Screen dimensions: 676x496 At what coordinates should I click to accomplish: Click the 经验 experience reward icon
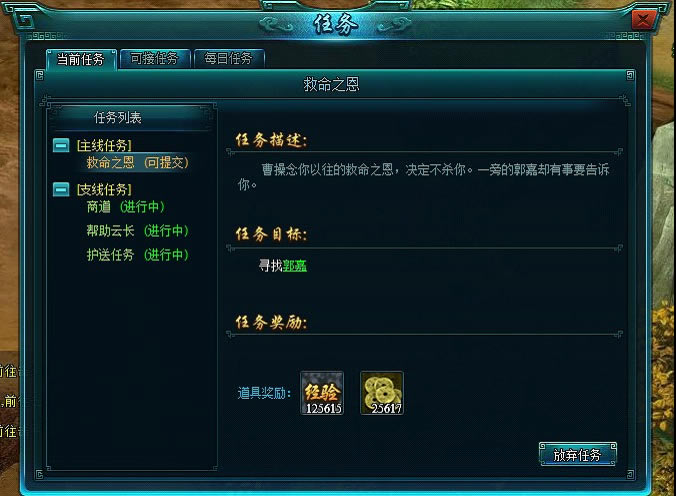(x=322, y=393)
